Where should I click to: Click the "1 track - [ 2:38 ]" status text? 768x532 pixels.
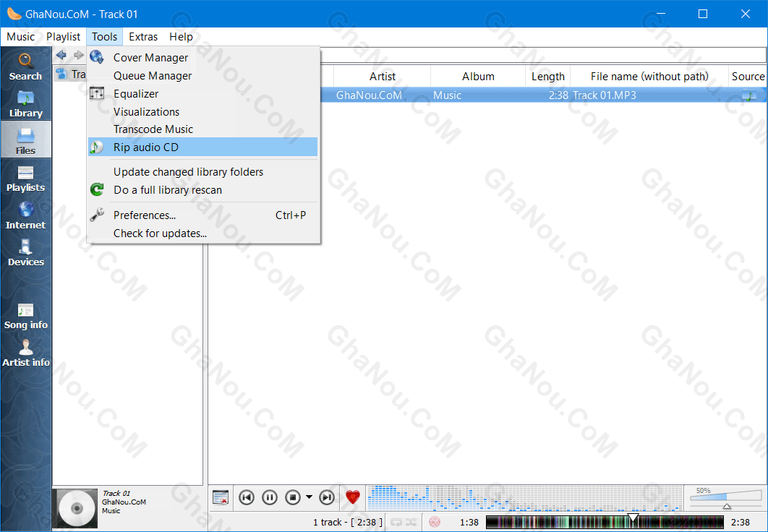click(349, 522)
